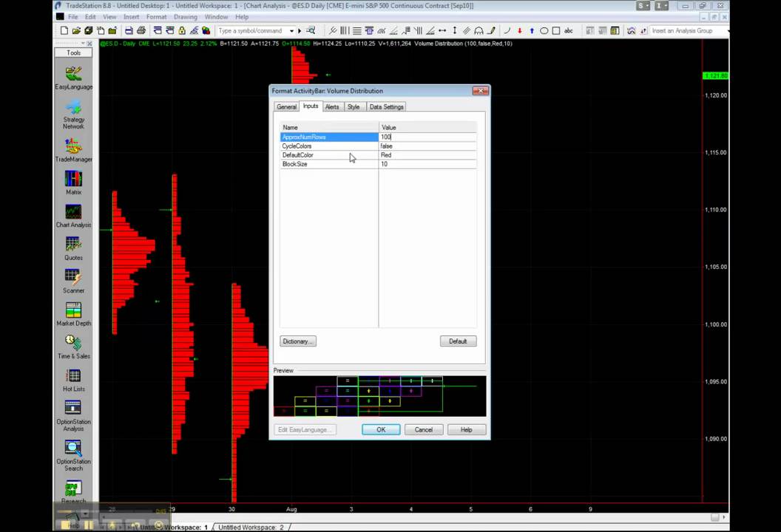The width and height of the screenshot is (781, 532).
Task: Select the red down arrow drawing tool
Action: tap(519, 31)
